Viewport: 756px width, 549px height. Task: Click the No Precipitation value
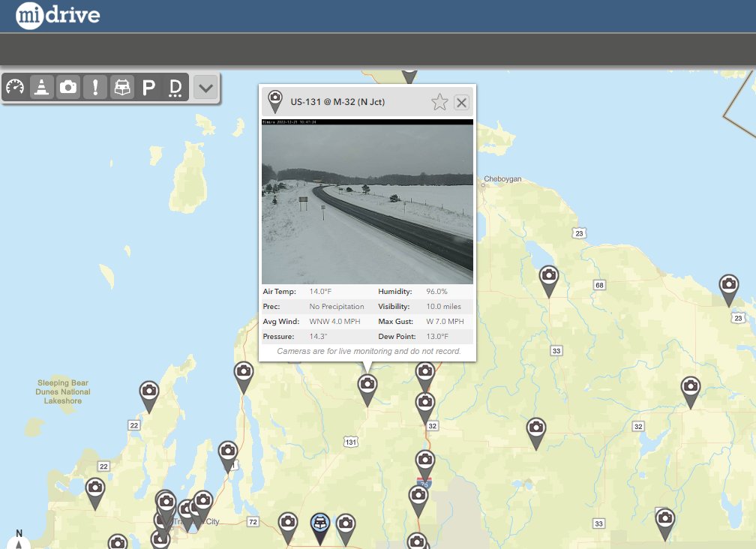click(337, 307)
